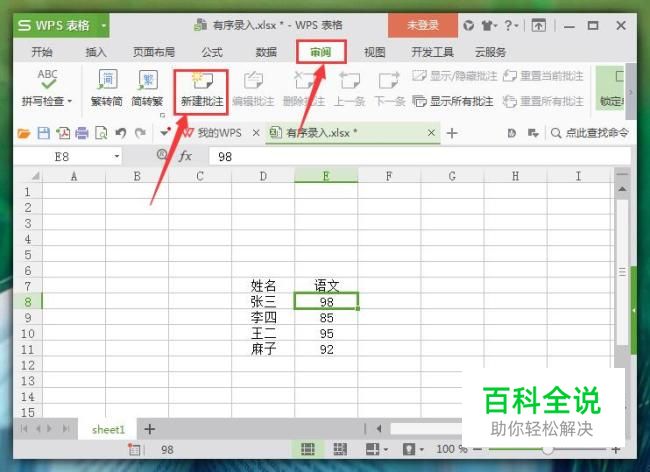Select the cell with value 95
This screenshot has height=472, width=650.
click(326, 333)
